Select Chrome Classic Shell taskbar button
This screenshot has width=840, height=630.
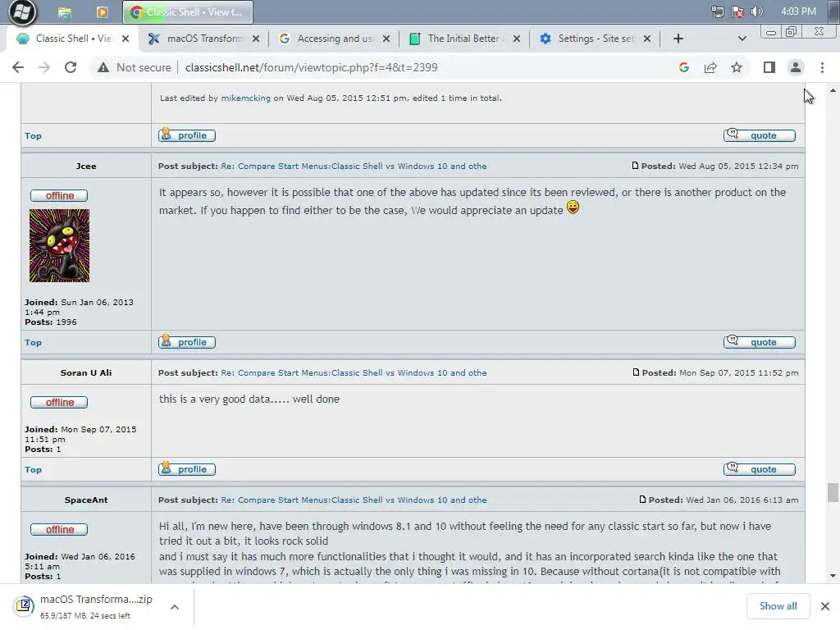pyautogui.click(x=188, y=11)
